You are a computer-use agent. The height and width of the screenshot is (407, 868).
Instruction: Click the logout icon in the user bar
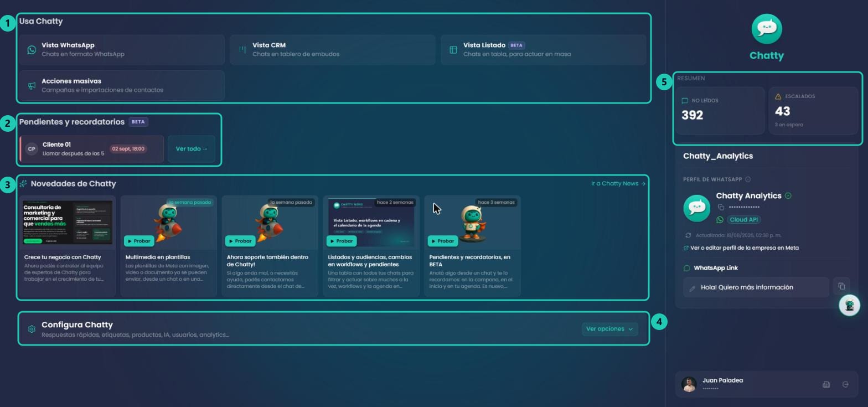tap(845, 384)
